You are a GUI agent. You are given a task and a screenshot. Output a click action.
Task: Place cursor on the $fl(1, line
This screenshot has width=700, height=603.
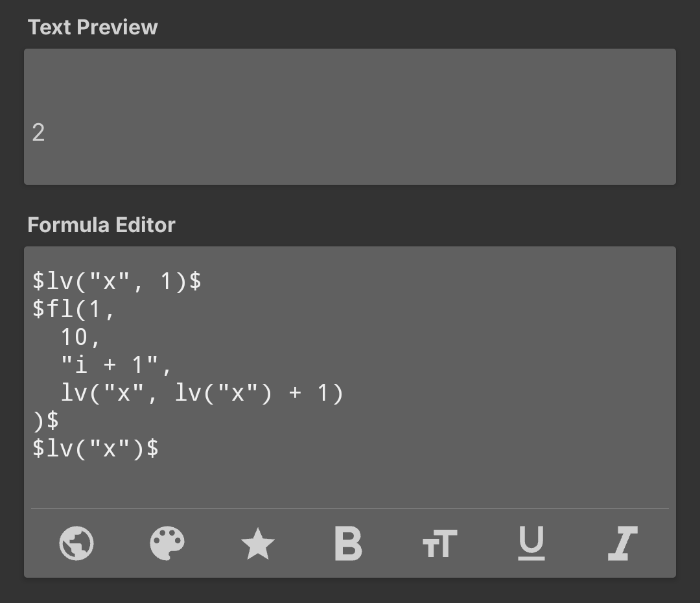click(x=73, y=309)
